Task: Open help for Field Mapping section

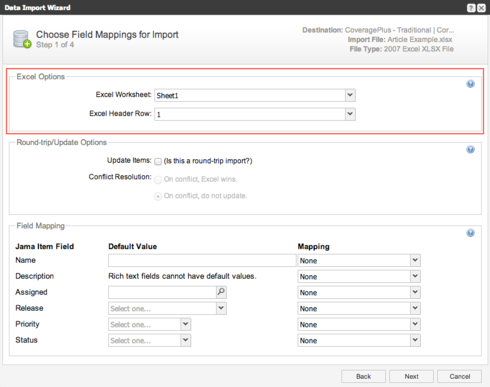Action: tap(470, 233)
